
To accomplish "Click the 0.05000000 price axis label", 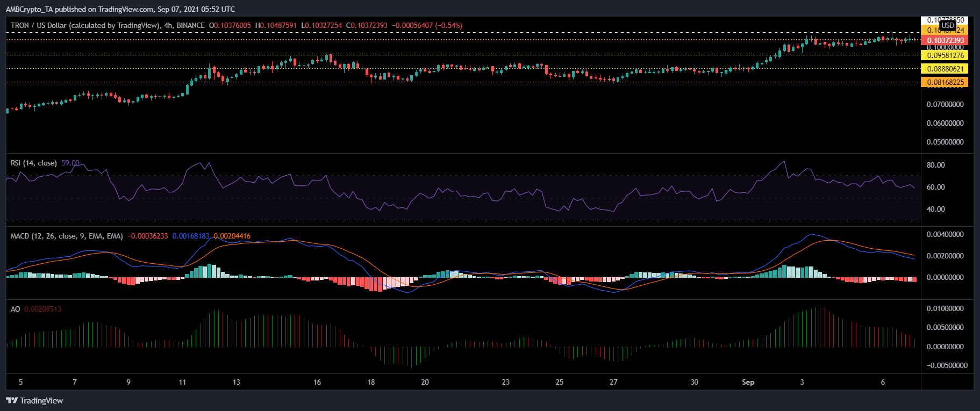I will (945, 142).
